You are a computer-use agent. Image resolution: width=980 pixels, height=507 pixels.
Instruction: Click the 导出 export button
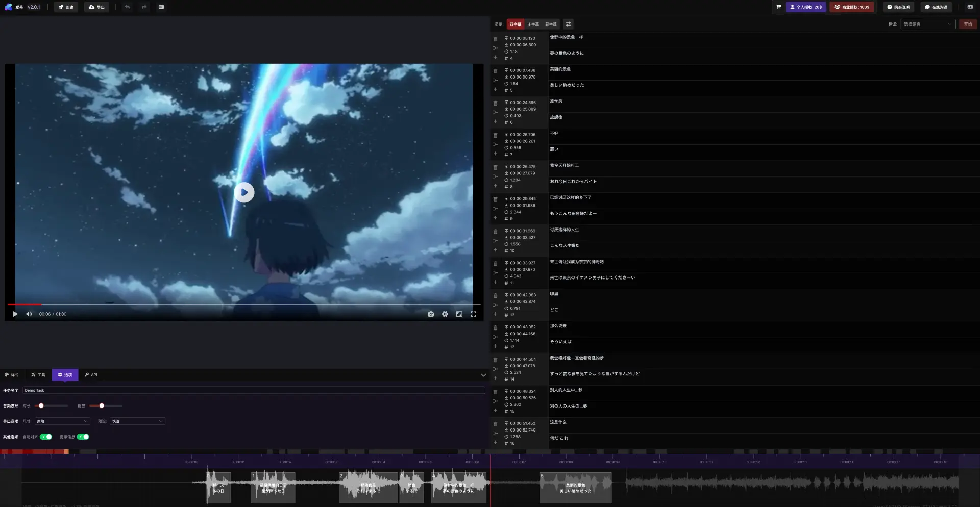click(x=96, y=7)
